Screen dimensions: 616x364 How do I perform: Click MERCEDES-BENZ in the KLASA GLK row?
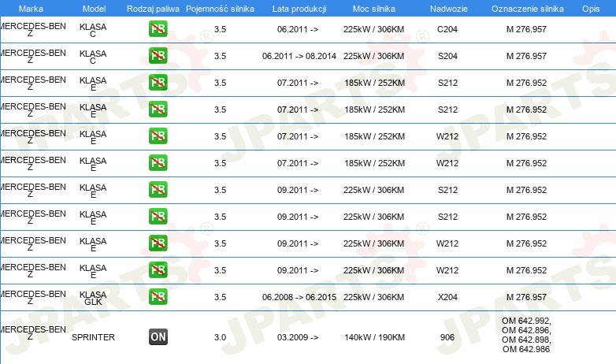point(33,298)
